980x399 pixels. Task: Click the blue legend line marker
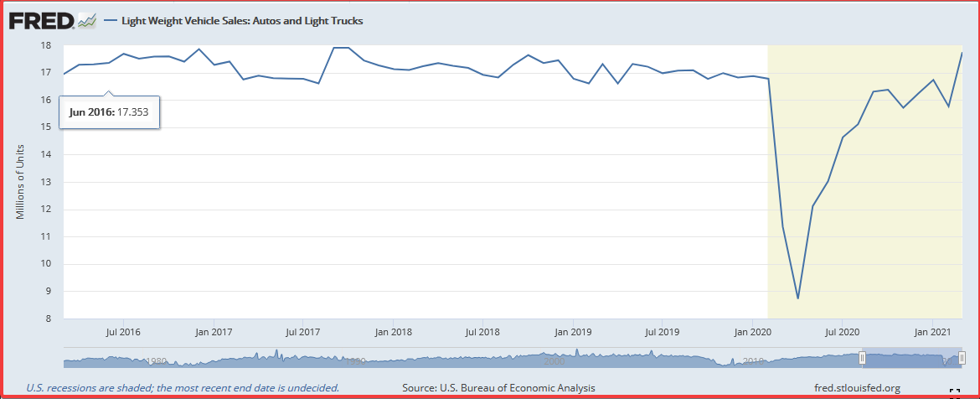pos(109,21)
